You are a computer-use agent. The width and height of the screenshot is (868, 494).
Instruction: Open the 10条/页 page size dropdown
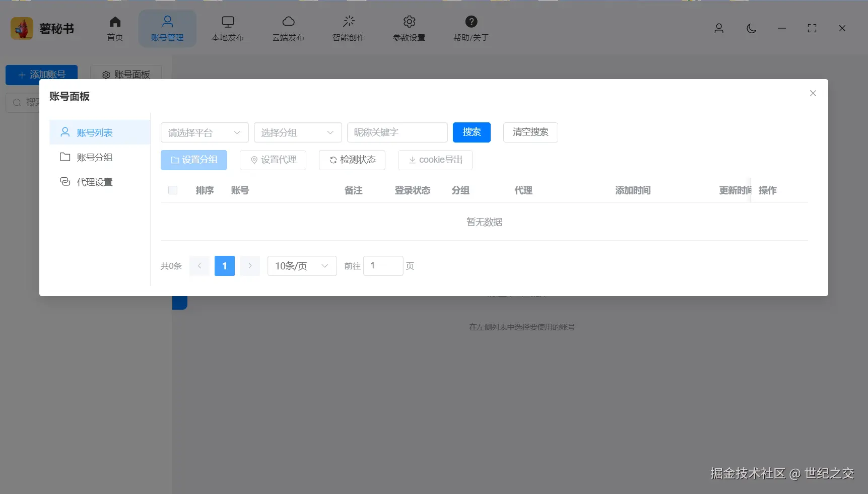(301, 266)
